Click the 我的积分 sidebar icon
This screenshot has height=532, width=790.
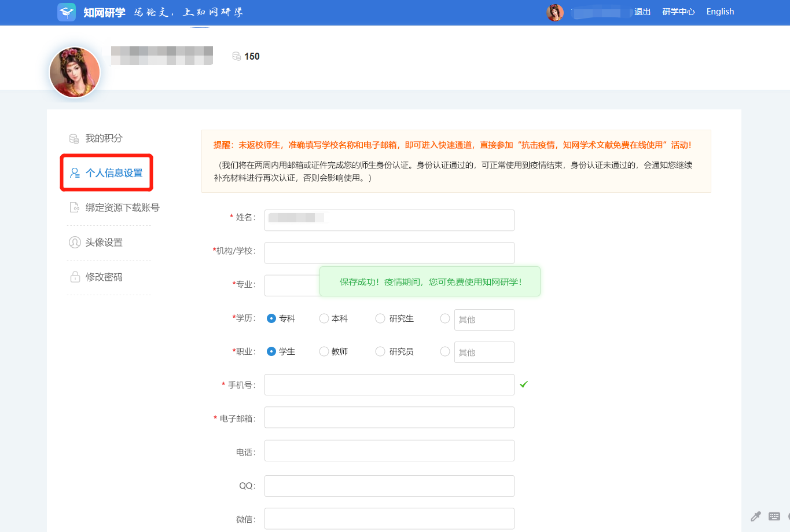74,138
